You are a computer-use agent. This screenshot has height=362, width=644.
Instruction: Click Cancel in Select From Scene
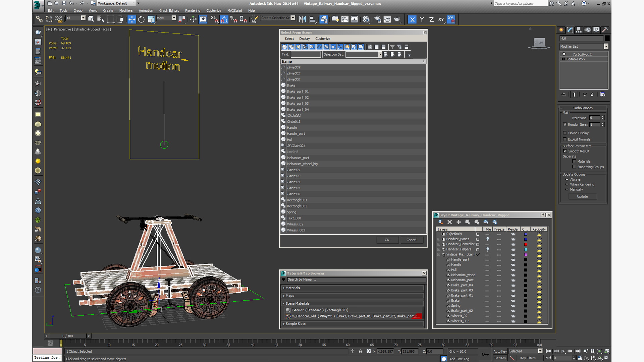click(412, 240)
